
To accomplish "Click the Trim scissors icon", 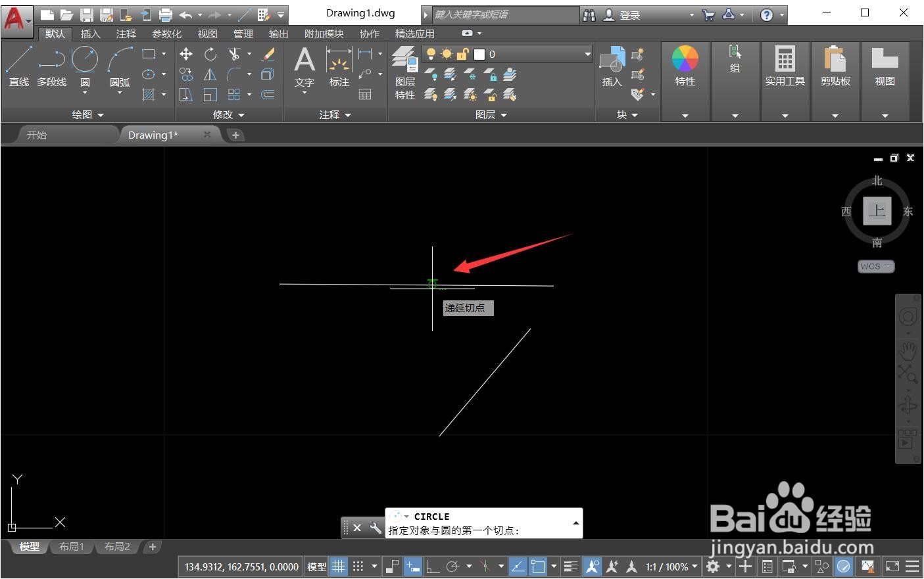I will pos(234,54).
